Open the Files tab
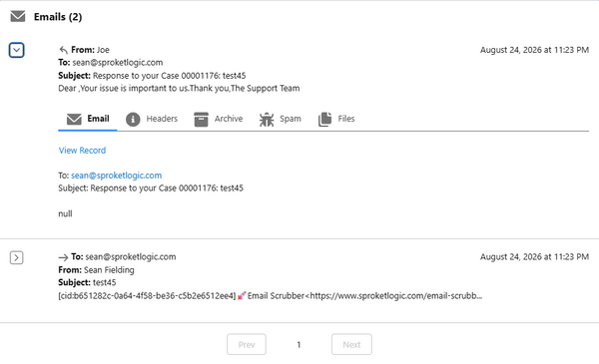 [336, 119]
